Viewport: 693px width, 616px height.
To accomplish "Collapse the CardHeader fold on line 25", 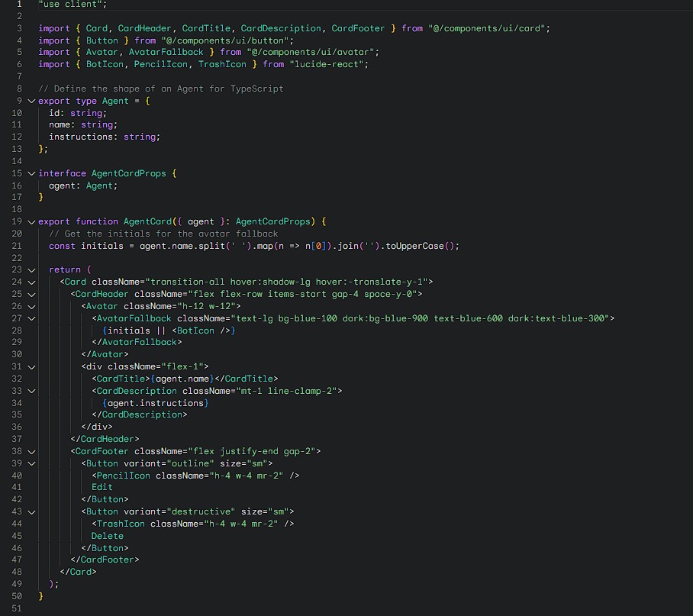I will pos(31,295).
